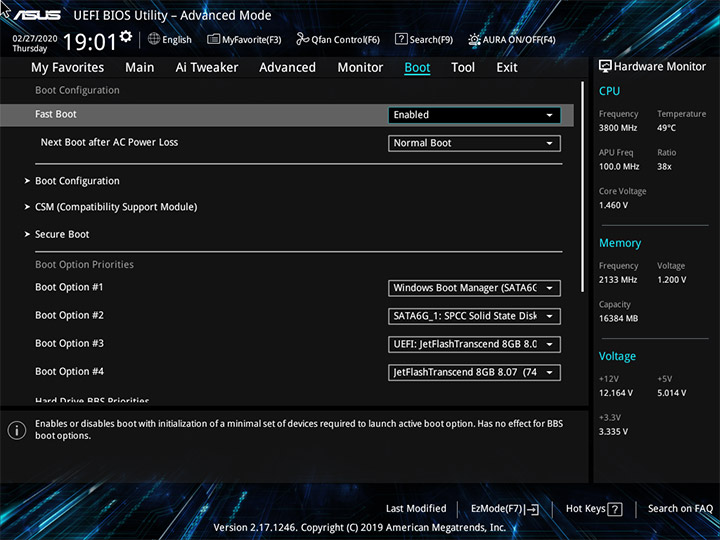Click the globe language icon
This screenshot has height=540, width=720.
coord(154,39)
